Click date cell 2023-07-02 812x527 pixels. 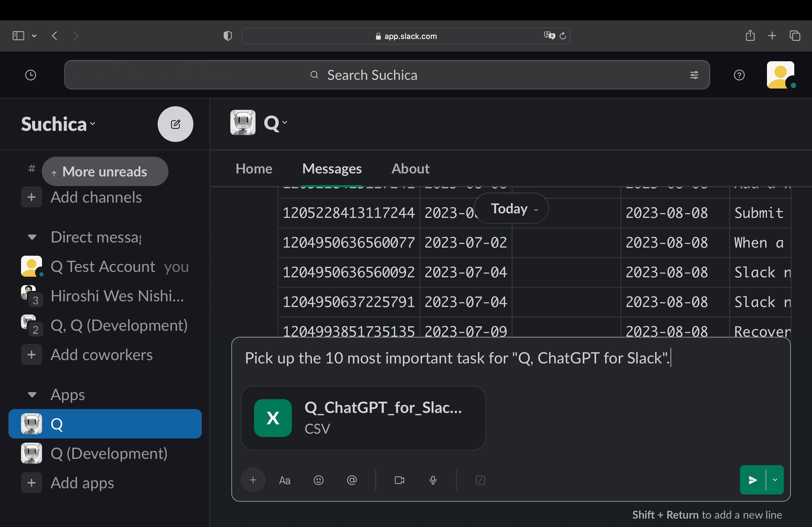[x=466, y=243]
